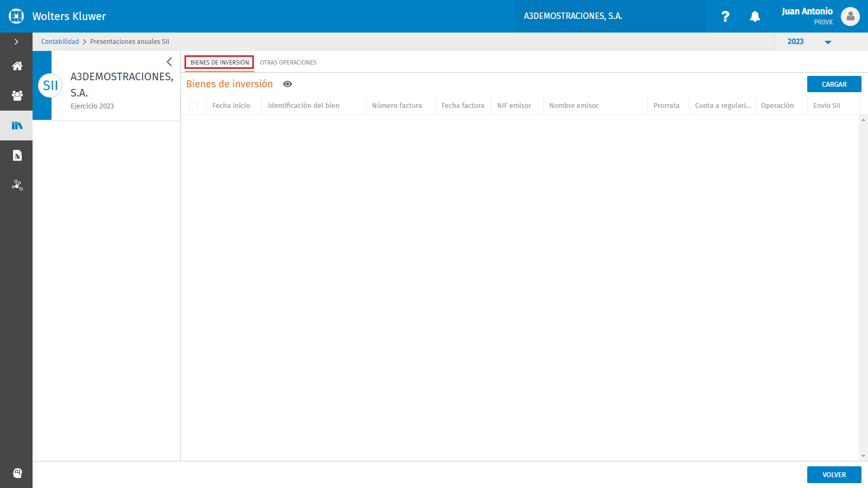Click the VOLVER button

click(x=834, y=474)
